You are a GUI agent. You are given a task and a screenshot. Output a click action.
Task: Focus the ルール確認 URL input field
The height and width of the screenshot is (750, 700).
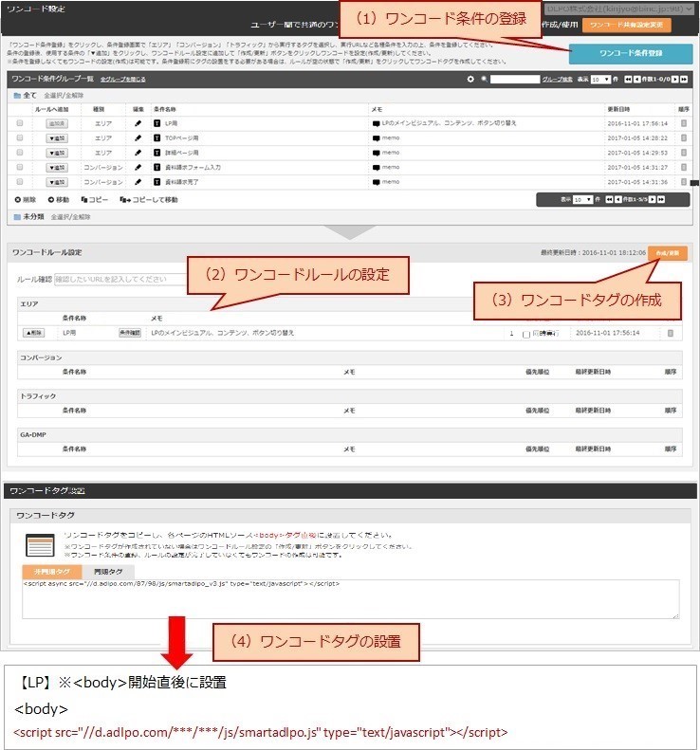point(120,279)
